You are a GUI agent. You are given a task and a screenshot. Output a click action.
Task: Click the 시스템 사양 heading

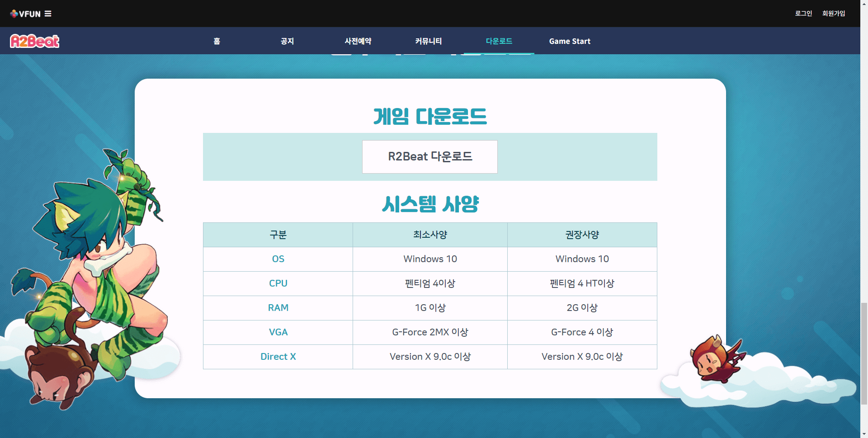tap(430, 204)
